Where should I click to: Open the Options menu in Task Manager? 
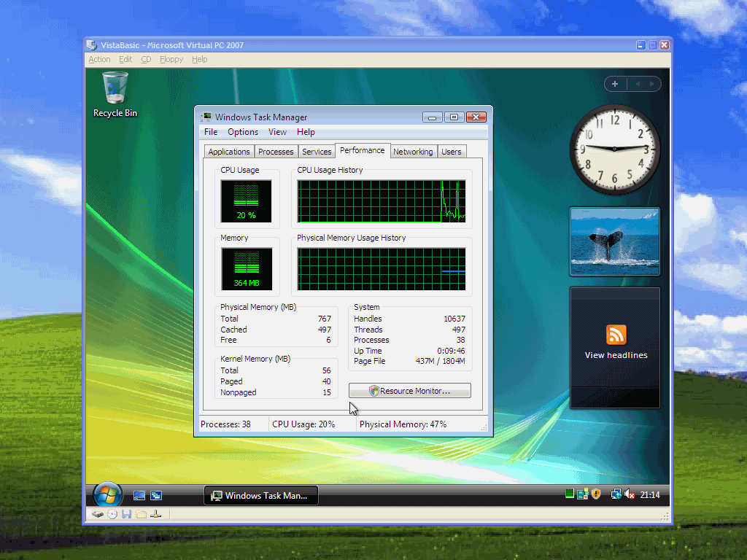(x=242, y=132)
